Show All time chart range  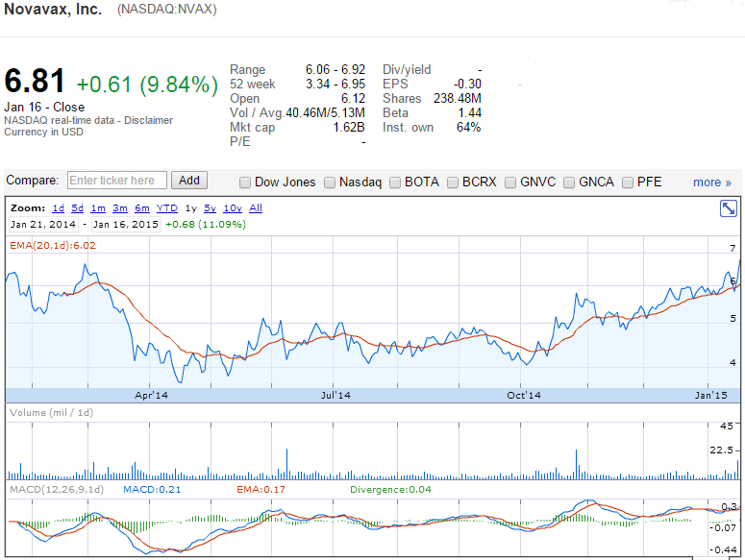pyautogui.click(x=256, y=207)
